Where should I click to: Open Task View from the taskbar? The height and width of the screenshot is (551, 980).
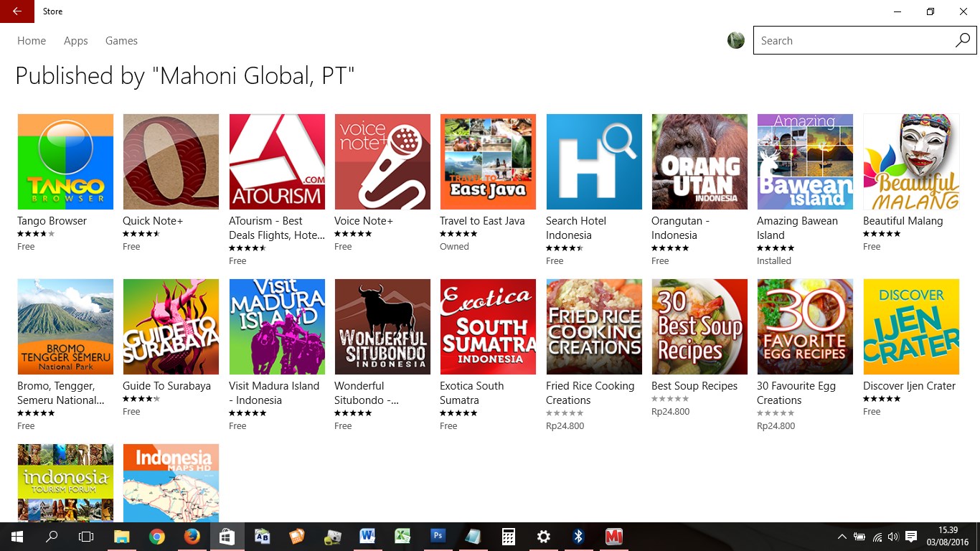[x=86, y=537]
